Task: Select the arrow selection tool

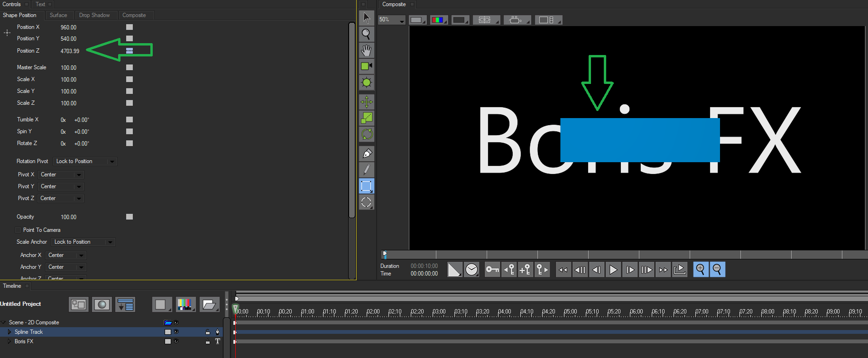Action: tap(366, 18)
